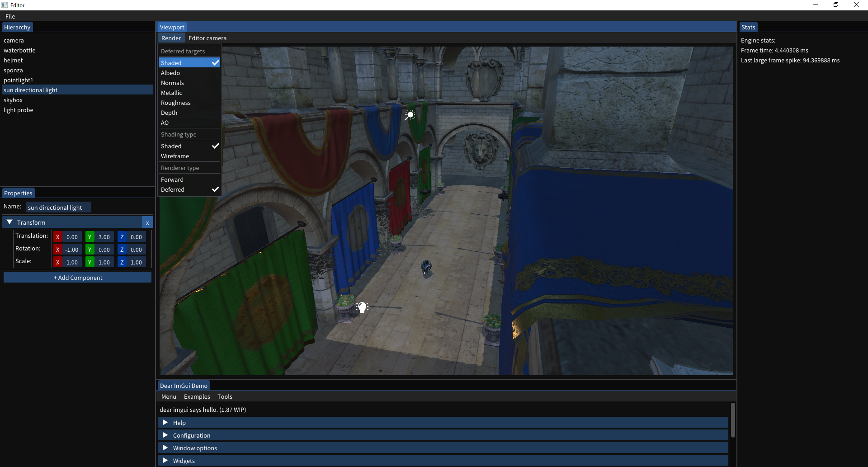Switch to the Viewport tab

pos(172,27)
